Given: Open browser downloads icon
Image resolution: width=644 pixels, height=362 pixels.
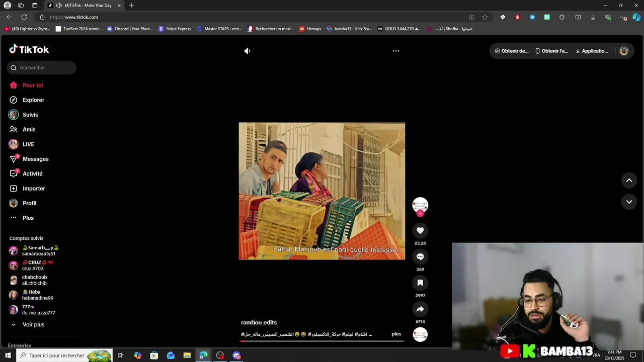Looking at the screenshot, I should click(593, 17).
